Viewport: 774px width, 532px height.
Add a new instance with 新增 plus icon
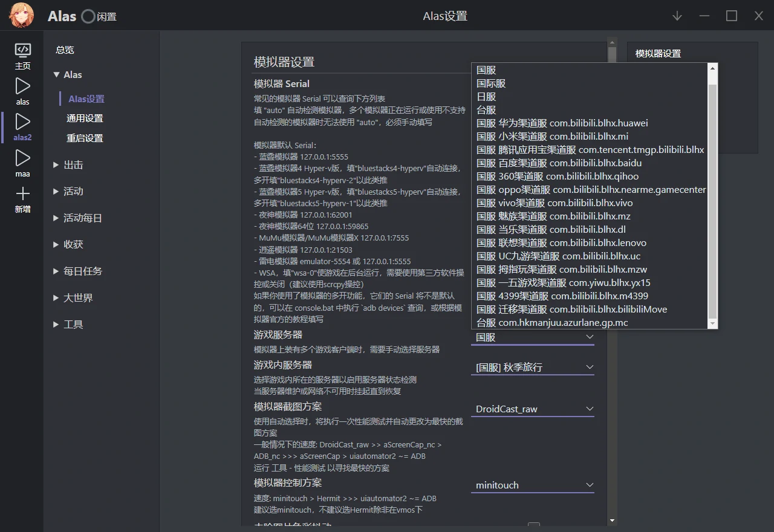point(22,193)
